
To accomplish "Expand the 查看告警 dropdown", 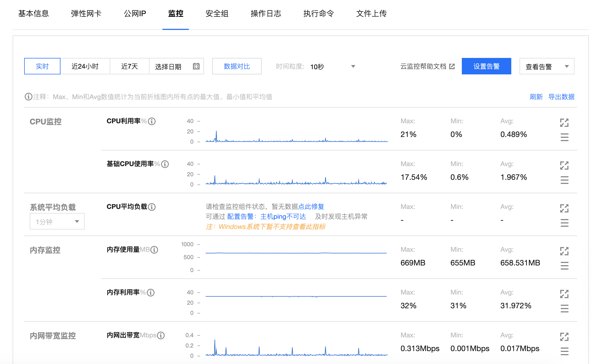I will [547, 66].
